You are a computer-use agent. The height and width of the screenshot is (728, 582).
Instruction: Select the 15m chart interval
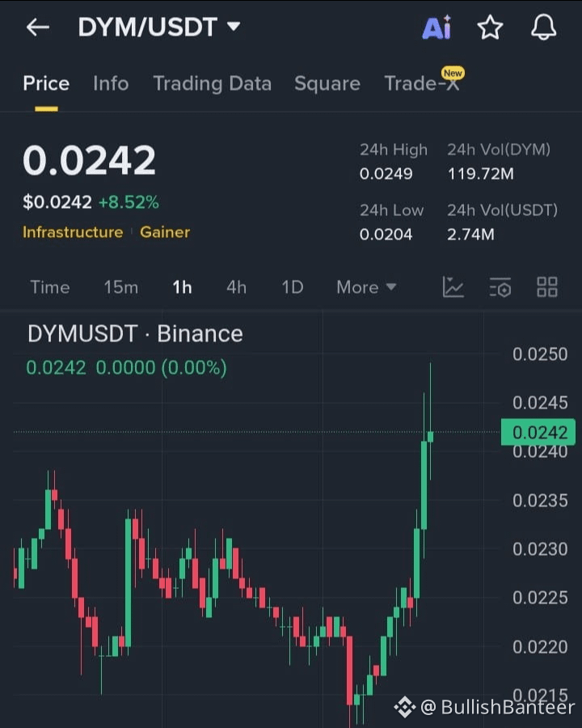(121, 287)
